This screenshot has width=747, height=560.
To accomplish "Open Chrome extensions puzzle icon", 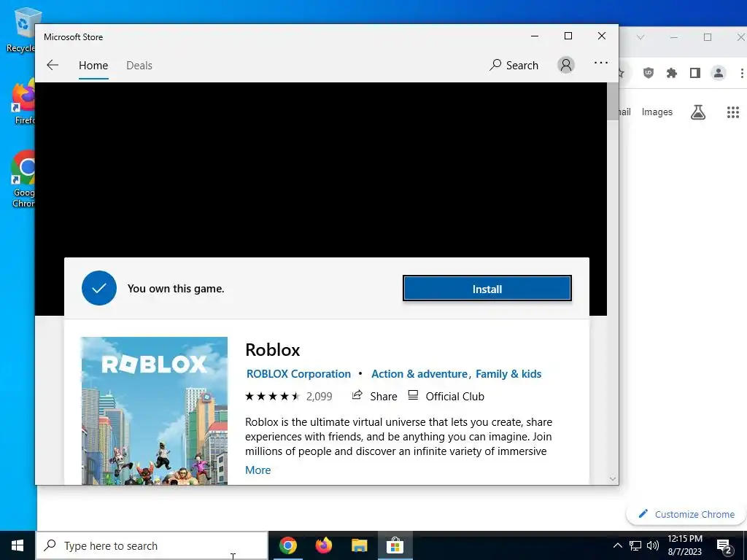I will tap(672, 73).
